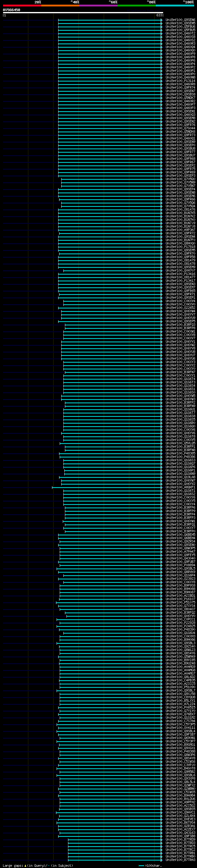197x868 pixels.
Task: Click hit name UniRef100_Q93XP8
Action: (180, 778)
